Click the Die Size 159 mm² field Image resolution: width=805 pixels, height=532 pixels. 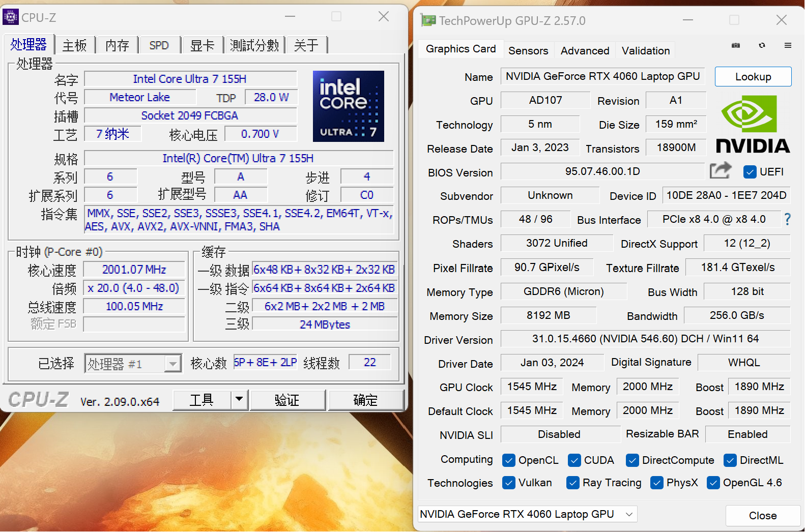(676, 124)
